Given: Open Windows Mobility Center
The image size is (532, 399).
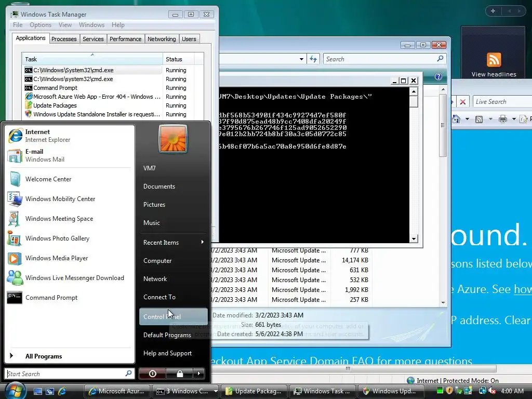Looking at the screenshot, I should coord(70,199).
